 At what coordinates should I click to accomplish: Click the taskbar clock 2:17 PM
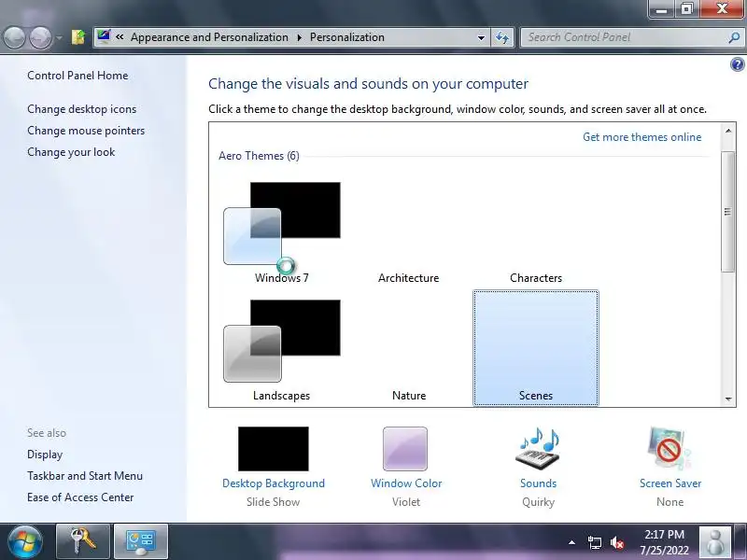pyautogui.click(x=664, y=542)
